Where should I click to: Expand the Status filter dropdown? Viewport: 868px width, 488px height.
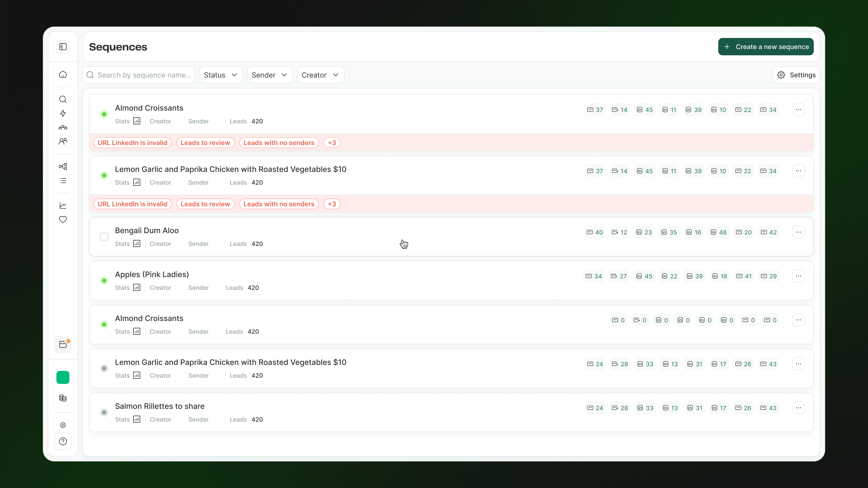pos(221,75)
